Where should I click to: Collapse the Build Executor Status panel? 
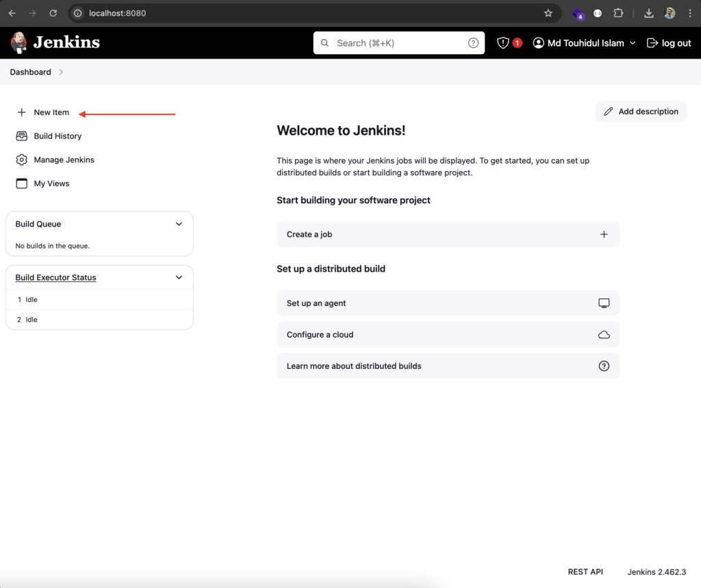[x=179, y=278]
